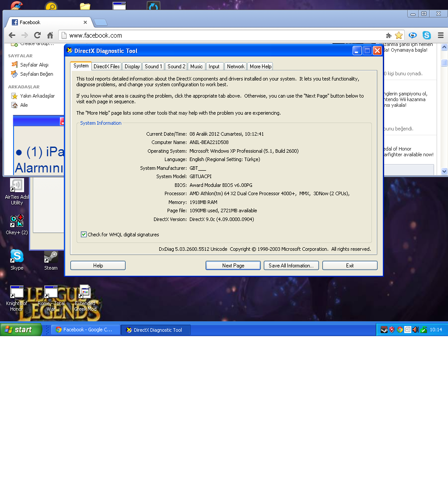
Task: Click Chrome's reload page icon
Action: coord(37,35)
